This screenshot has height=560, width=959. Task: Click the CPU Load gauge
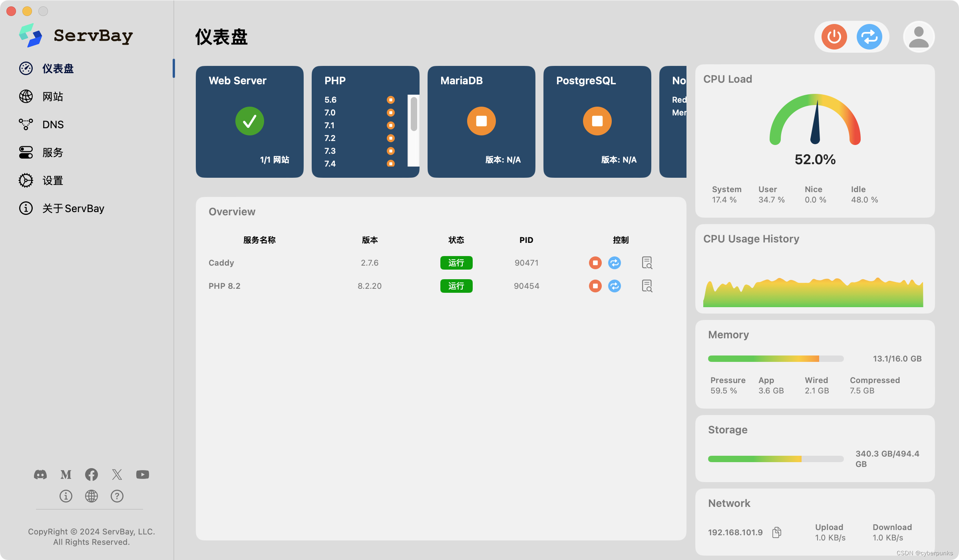pyautogui.click(x=815, y=119)
